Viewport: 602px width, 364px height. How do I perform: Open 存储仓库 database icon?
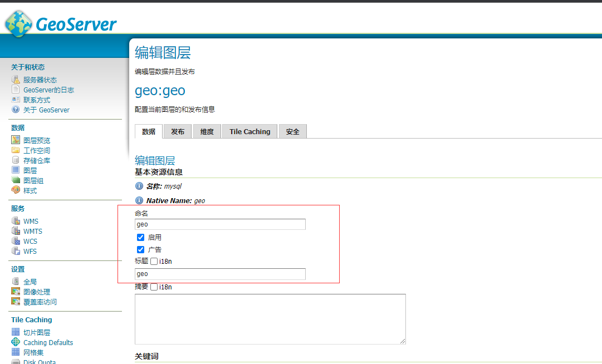pyautogui.click(x=16, y=160)
